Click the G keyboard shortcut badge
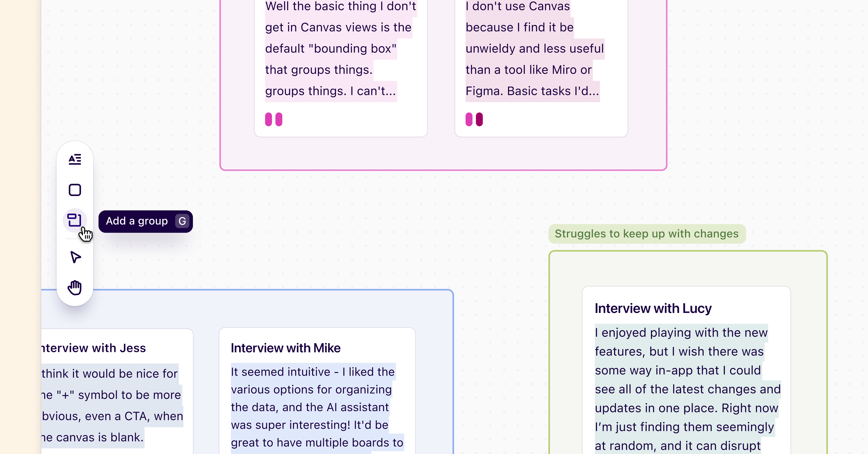868x454 pixels. [182, 221]
